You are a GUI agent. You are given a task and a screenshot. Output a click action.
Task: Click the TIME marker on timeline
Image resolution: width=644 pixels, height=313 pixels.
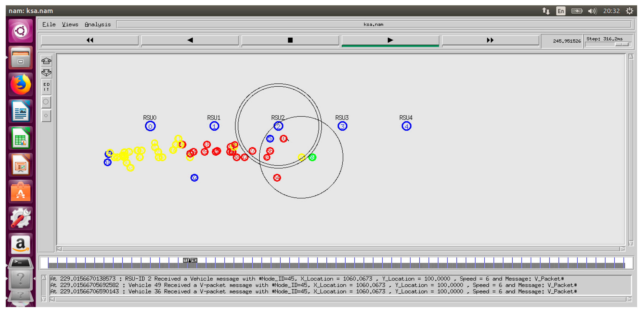pyautogui.click(x=190, y=260)
